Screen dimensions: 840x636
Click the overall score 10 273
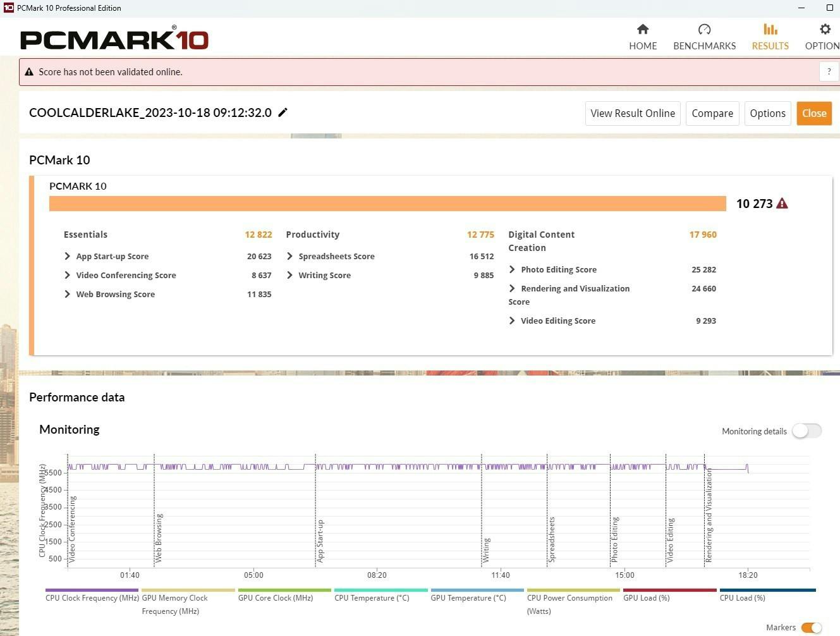[754, 204]
